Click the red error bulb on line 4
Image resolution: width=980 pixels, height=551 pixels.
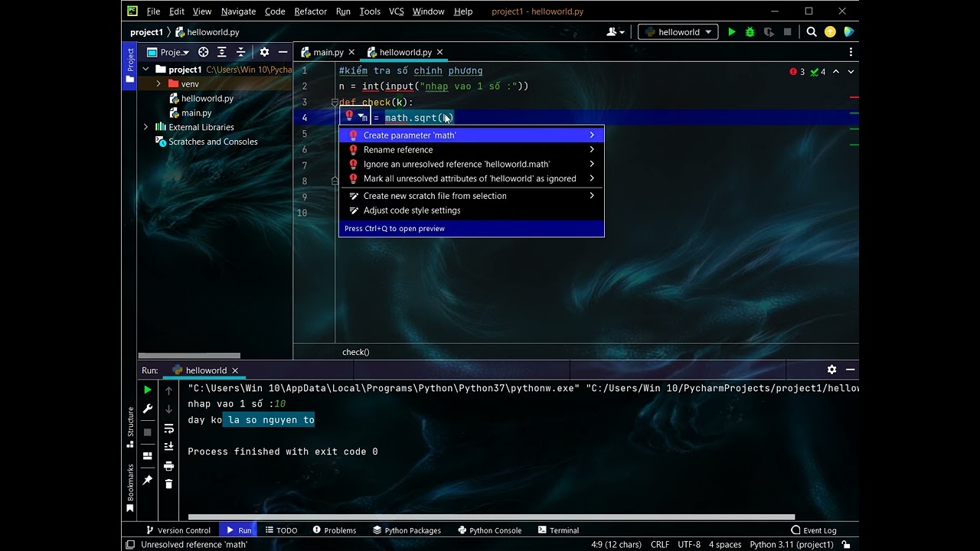point(349,116)
